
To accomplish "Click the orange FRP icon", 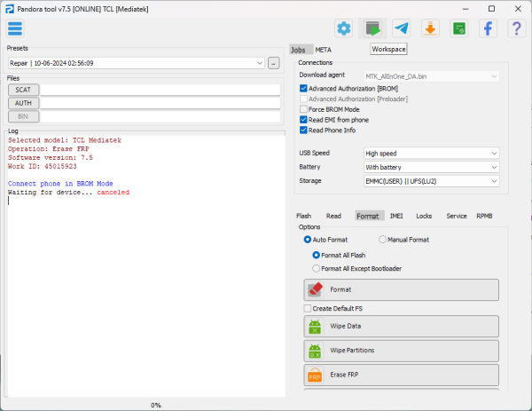I will coord(315,375).
